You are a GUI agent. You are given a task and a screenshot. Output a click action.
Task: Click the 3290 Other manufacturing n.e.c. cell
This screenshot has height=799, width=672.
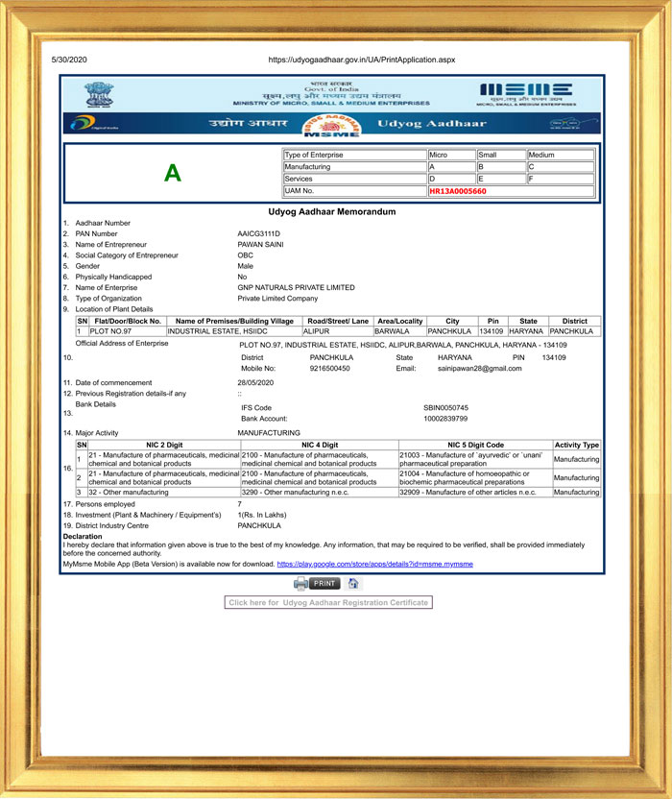click(x=319, y=493)
